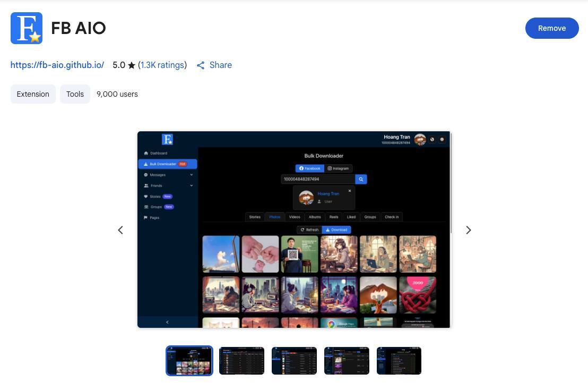
Task: Click the large Bulk Downloader preview image
Action: point(294,230)
